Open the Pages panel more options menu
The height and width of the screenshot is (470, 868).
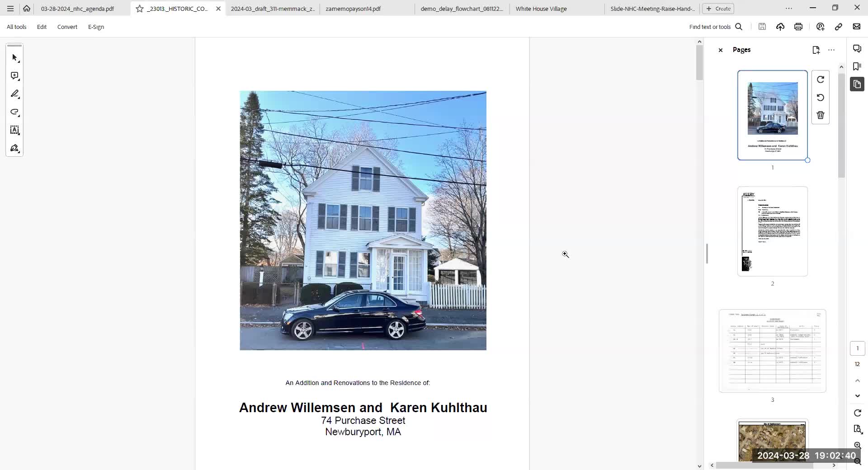831,50
